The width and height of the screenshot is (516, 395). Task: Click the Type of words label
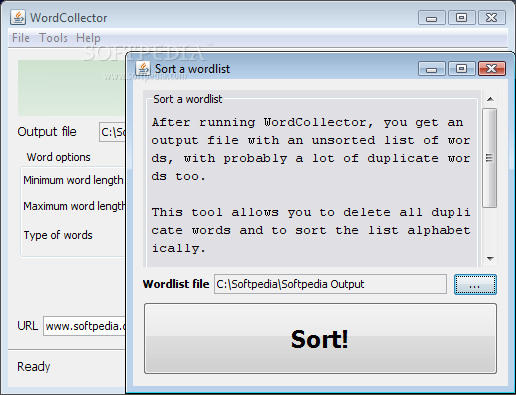pos(58,235)
